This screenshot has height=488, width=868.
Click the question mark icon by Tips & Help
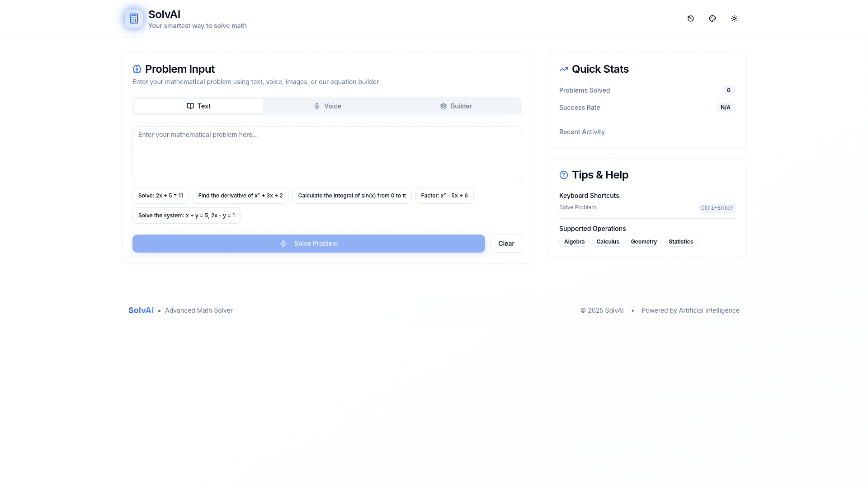coord(564,175)
